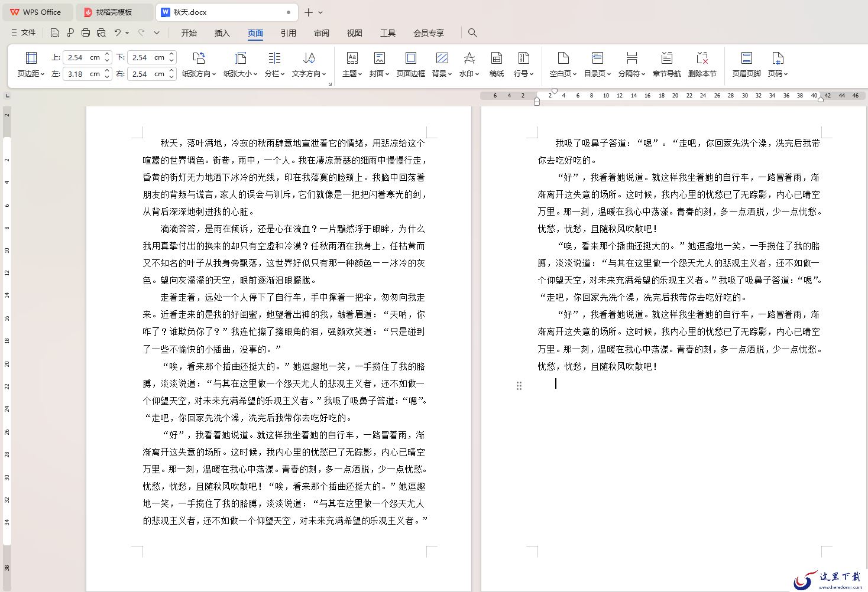
Task: Switch to the 引用 tab
Action: tap(289, 32)
